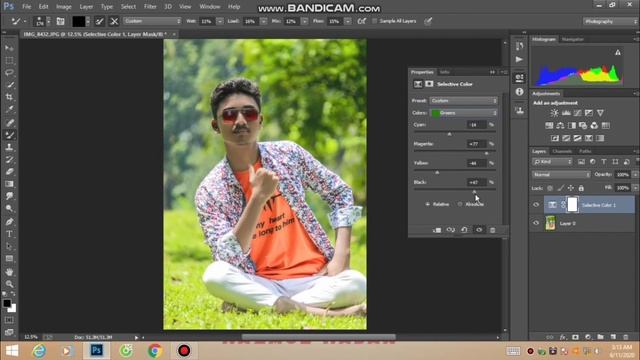Open the Kind filter dropdown in Layers
The image size is (640, 360).
(x=552, y=162)
